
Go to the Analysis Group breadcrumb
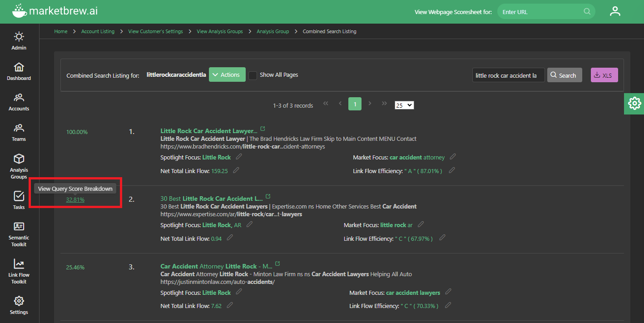[272, 31]
